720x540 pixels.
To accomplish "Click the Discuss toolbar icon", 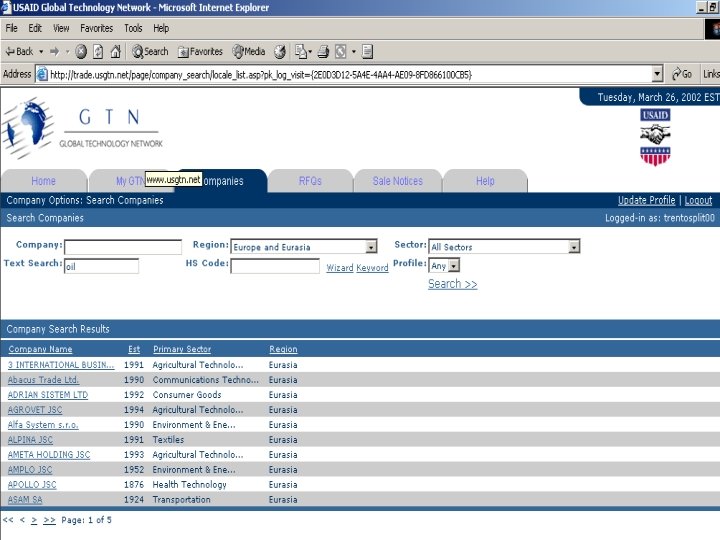I will (367, 51).
